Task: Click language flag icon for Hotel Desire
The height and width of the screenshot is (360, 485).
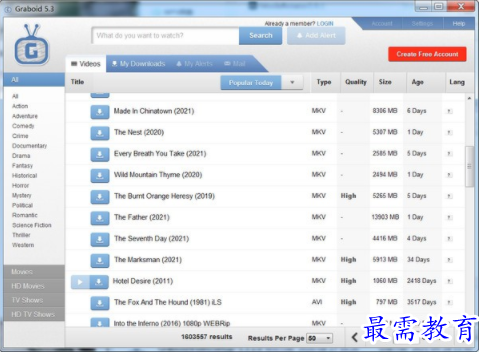Action: point(449,281)
